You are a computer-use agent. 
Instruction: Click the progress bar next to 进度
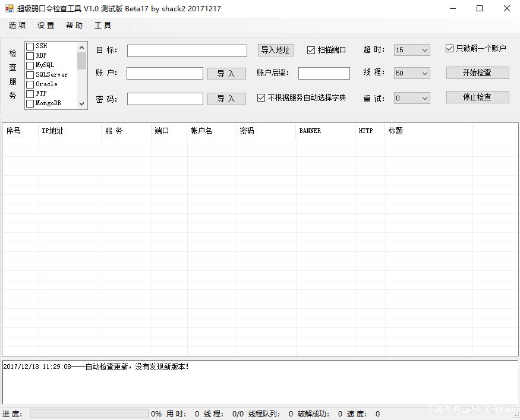[x=89, y=413]
